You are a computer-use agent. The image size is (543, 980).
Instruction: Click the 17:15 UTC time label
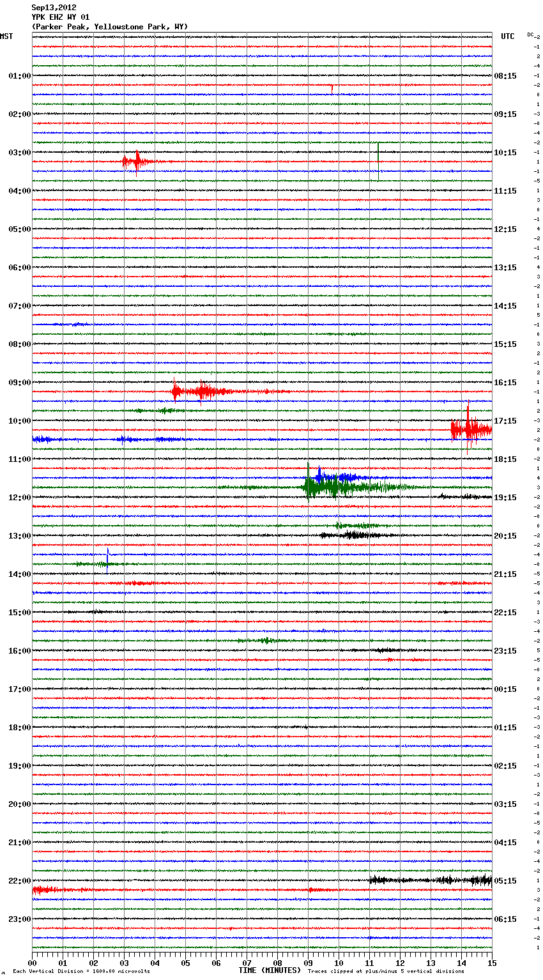click(x=505, y=421)
